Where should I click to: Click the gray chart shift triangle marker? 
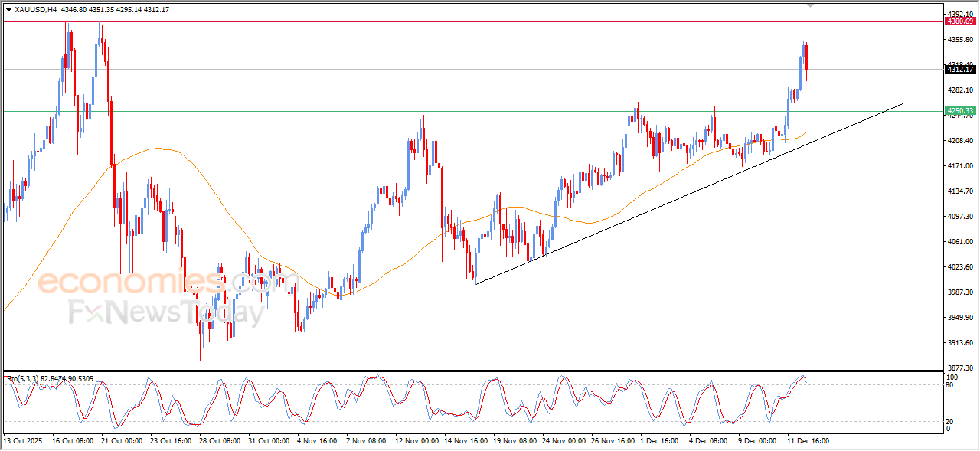[811, 5]
